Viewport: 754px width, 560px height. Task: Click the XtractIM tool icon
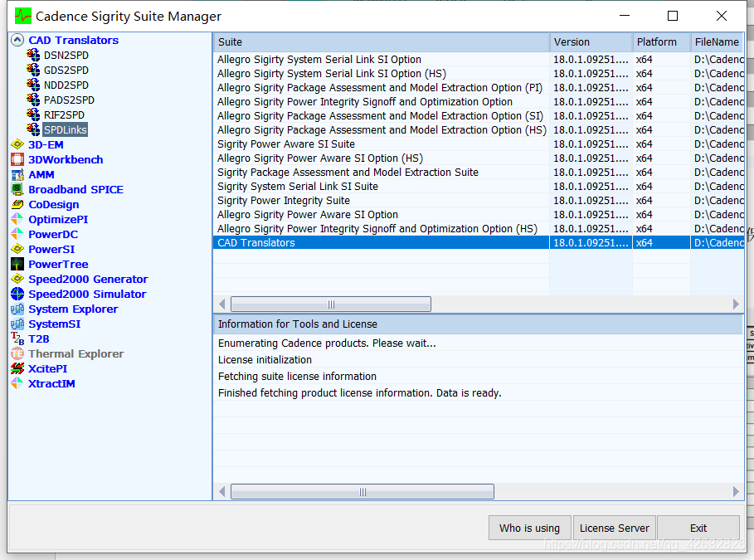(17, 383)
